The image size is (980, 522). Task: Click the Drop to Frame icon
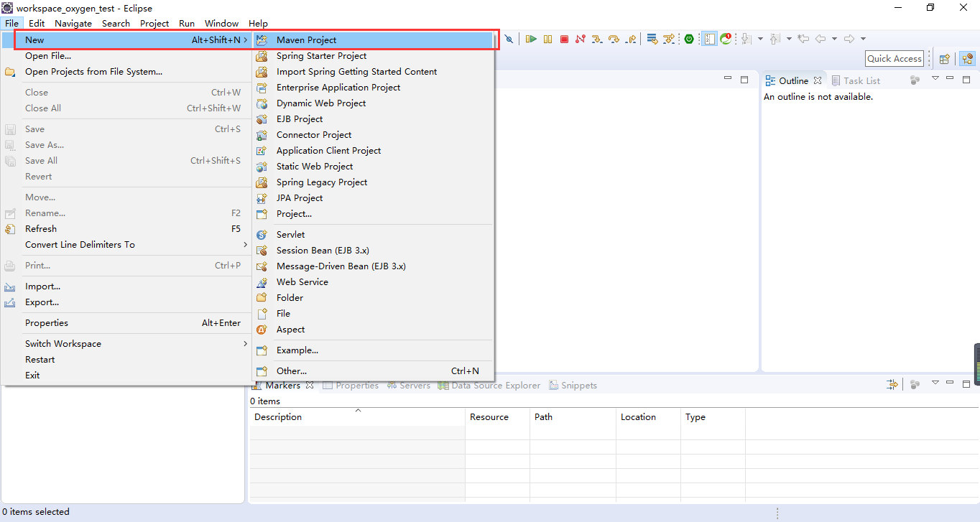tap(652, 39)
